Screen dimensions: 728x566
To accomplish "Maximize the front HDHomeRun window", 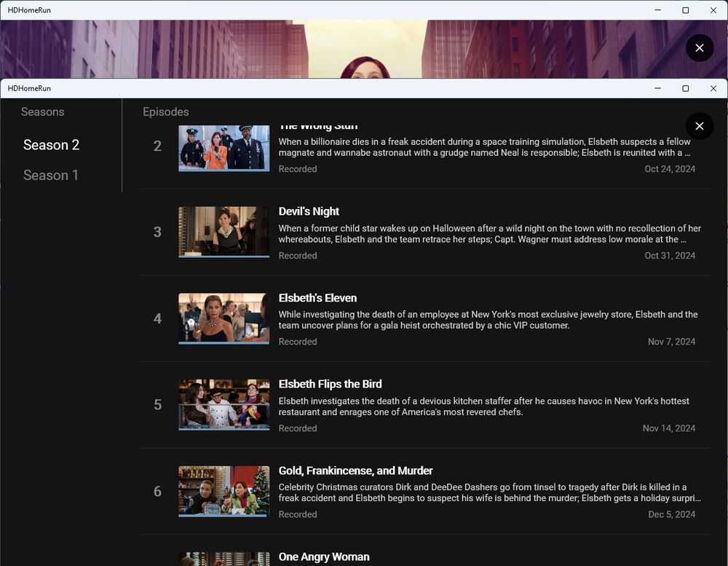I will 685,88.
